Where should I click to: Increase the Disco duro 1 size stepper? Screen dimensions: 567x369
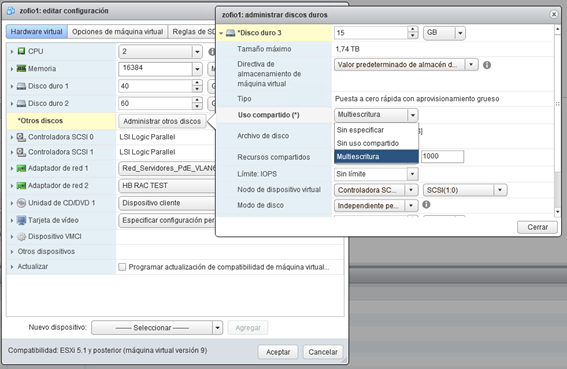pyautogui.click(x=197, y=83)
